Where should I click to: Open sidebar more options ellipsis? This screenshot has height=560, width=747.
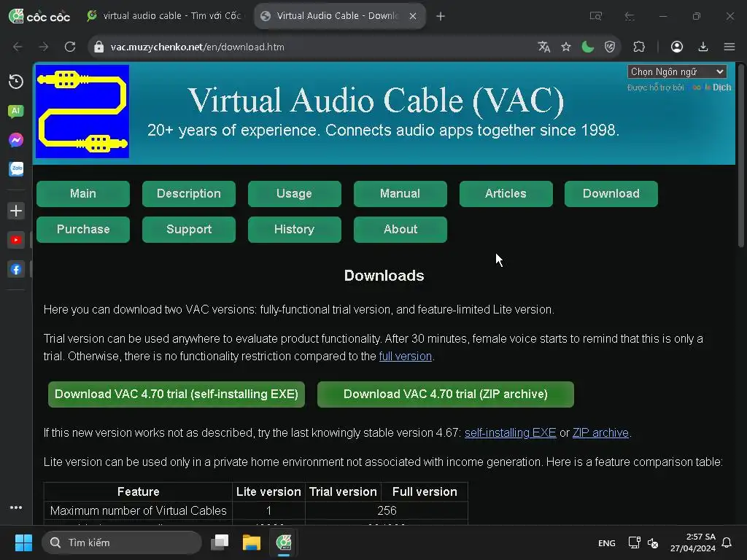click(x=16, y=507)
